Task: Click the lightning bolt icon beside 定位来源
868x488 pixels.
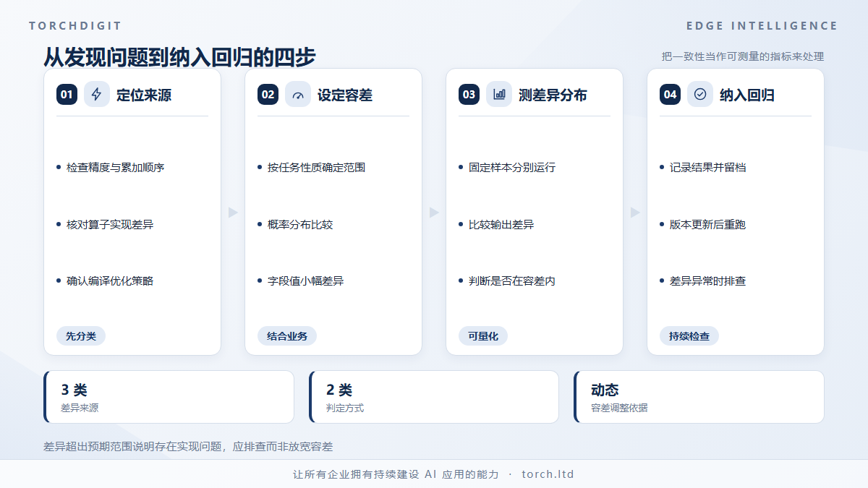Action: coord(97,94)
